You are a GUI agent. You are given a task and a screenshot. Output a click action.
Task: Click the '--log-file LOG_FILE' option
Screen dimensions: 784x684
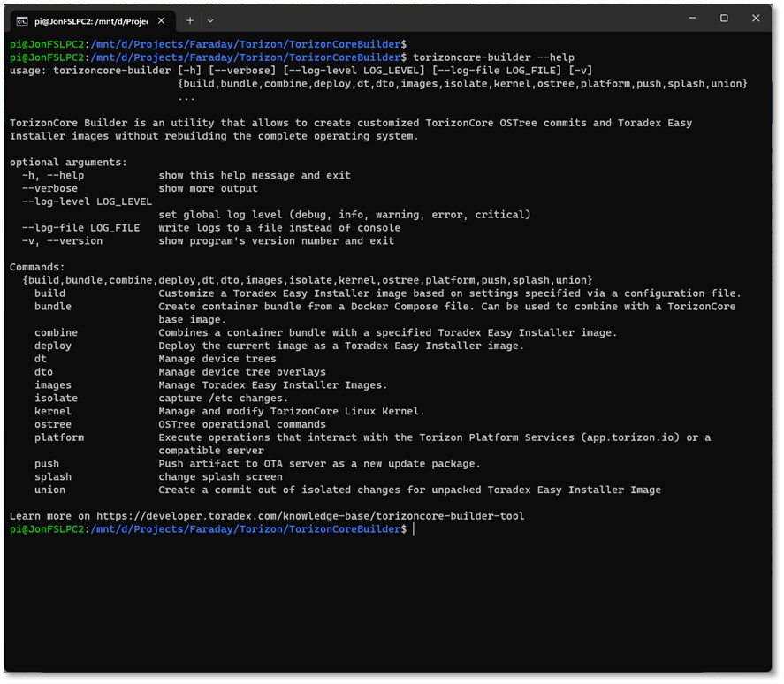[81, 228]
